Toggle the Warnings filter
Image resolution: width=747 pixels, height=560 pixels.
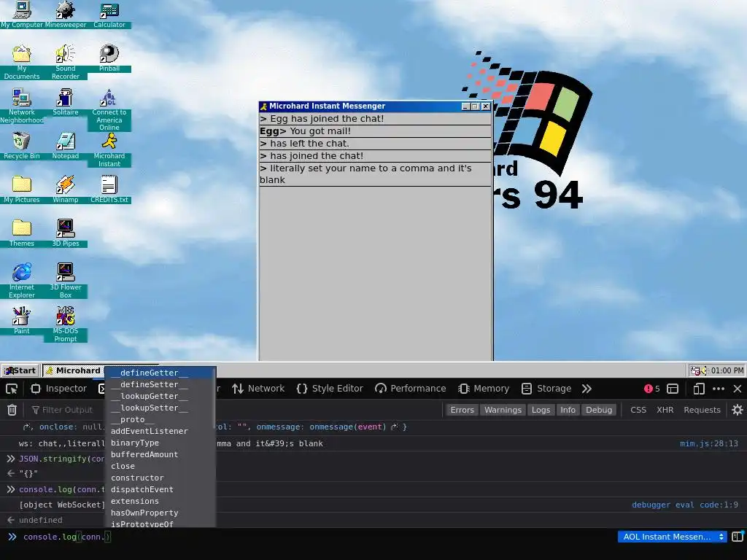click(503, 410)
